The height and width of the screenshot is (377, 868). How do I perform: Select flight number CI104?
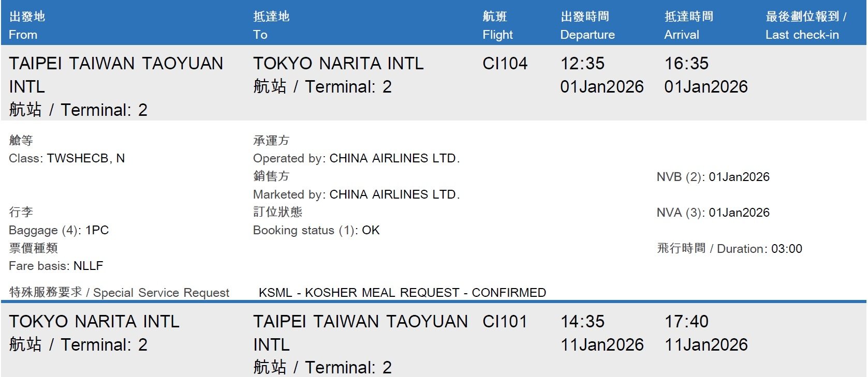click(x=505, y=64)
